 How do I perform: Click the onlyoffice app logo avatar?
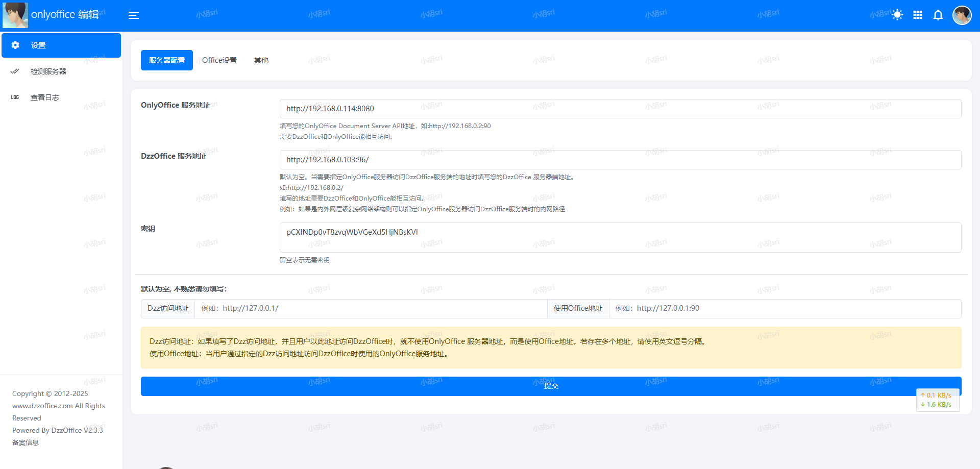[15, 15]
